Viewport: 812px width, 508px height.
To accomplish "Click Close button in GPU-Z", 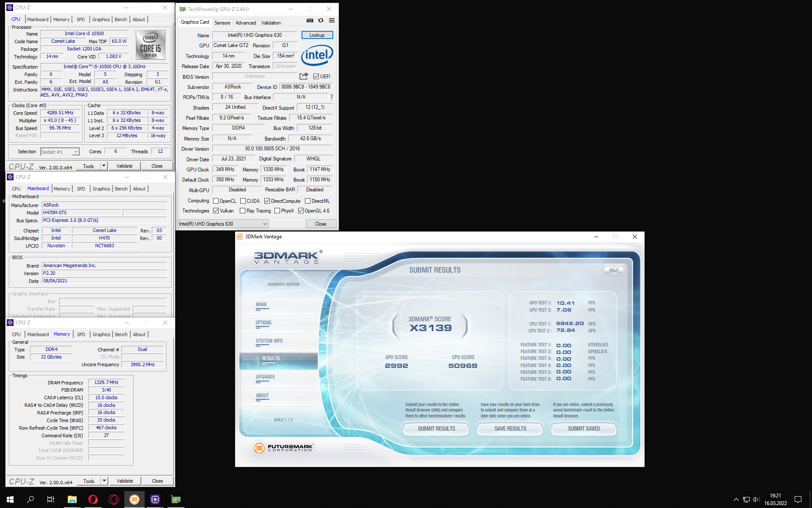I will [x=321, y=224].
